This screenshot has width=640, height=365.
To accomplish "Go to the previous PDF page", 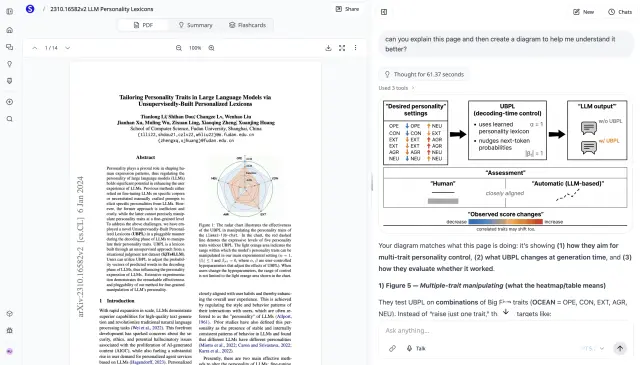I will [x=35, y=48].
